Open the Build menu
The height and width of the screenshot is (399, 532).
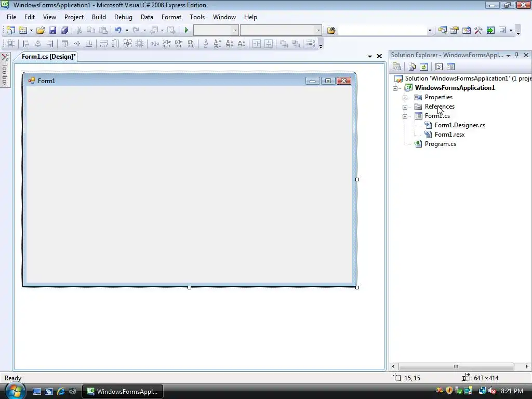[99, 17]
